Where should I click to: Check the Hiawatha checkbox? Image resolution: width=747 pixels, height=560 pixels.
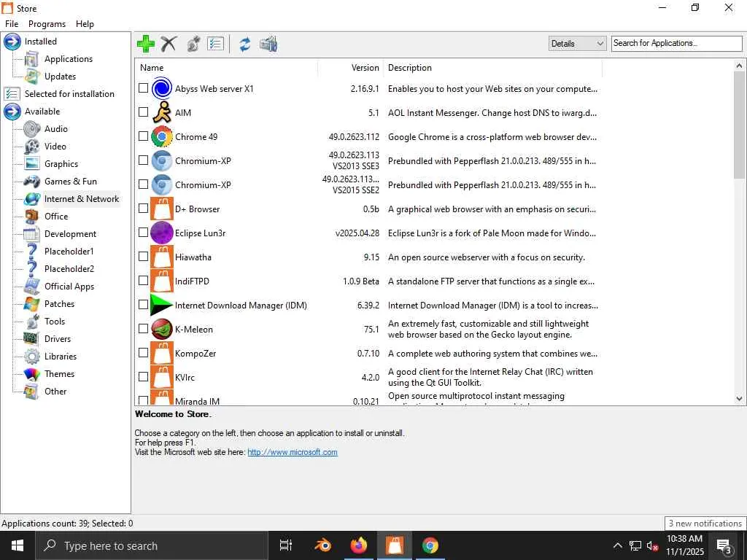(x=144, y=256)
